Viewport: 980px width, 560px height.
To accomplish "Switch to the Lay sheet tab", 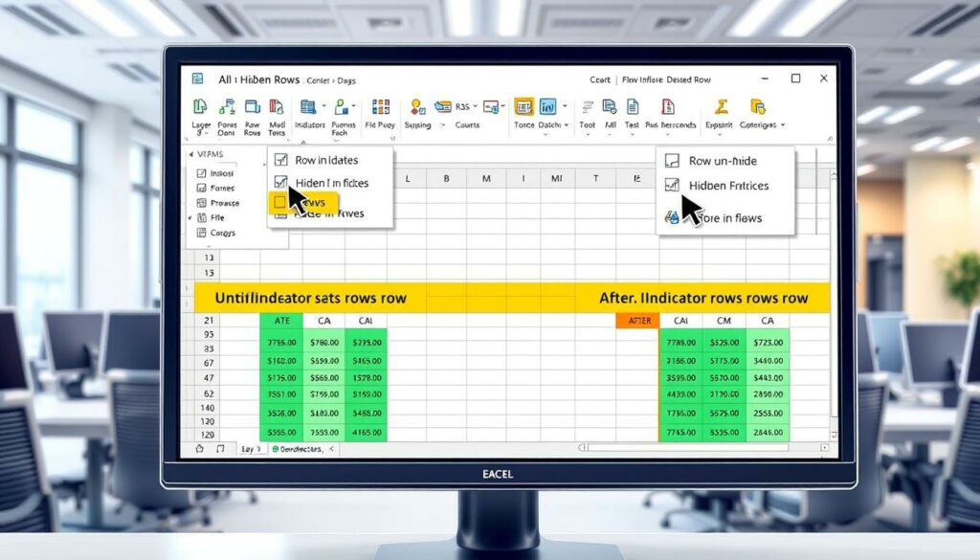I will click(251, 449).
